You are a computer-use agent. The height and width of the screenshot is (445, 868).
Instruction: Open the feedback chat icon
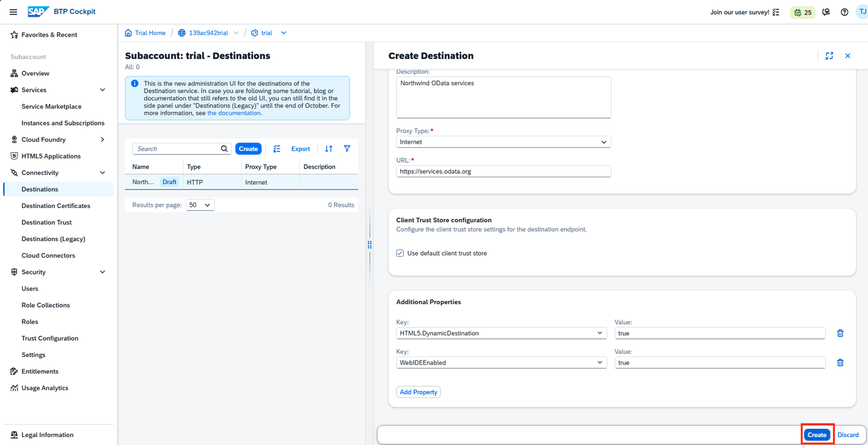(826, 12)
